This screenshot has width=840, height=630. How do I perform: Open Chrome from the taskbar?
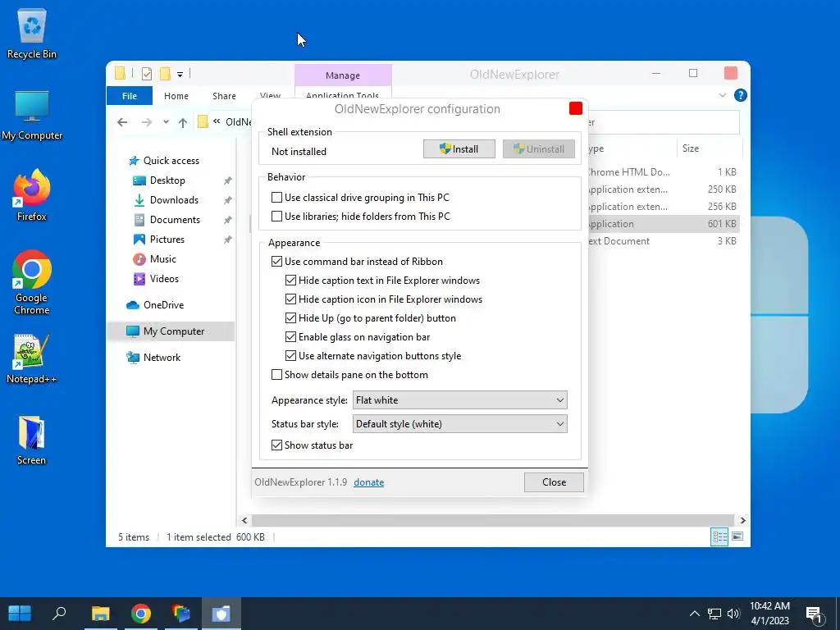(x=141, y=614)
